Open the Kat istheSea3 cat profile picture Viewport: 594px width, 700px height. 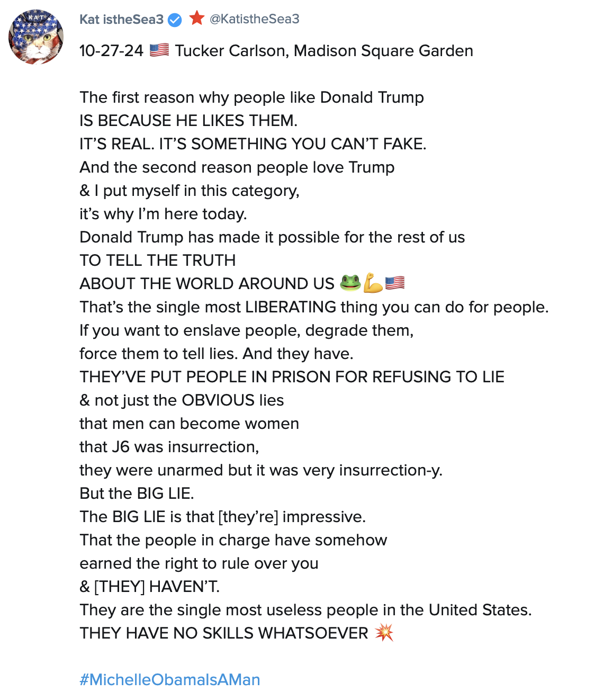(x=36, y=37)
